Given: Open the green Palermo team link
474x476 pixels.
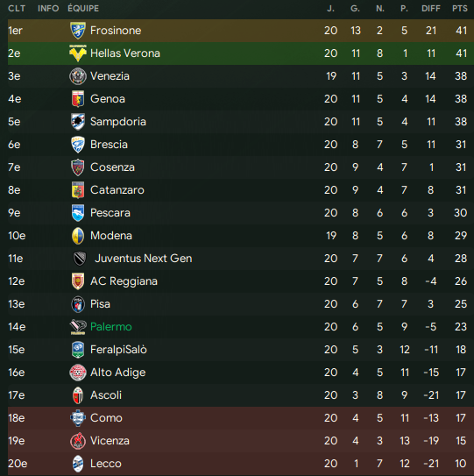Looking at the screenshot, I should click(111, 327).
